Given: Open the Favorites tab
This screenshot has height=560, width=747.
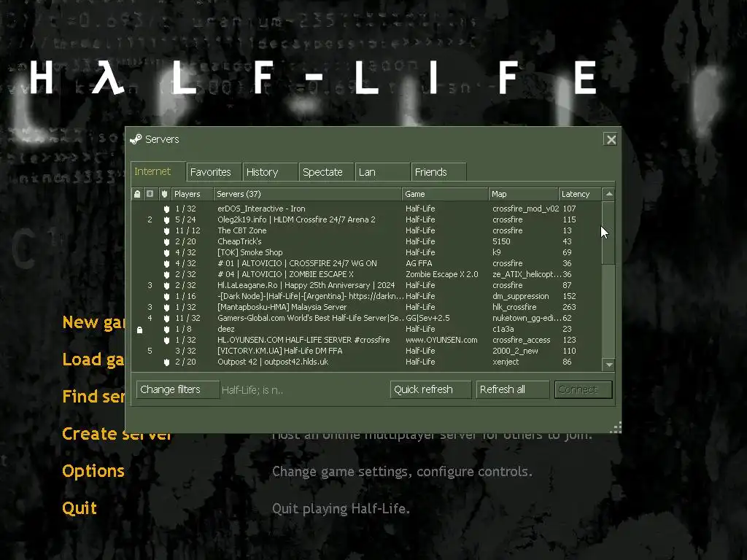Looking at the screenshot, I should (x=214, y=172).
